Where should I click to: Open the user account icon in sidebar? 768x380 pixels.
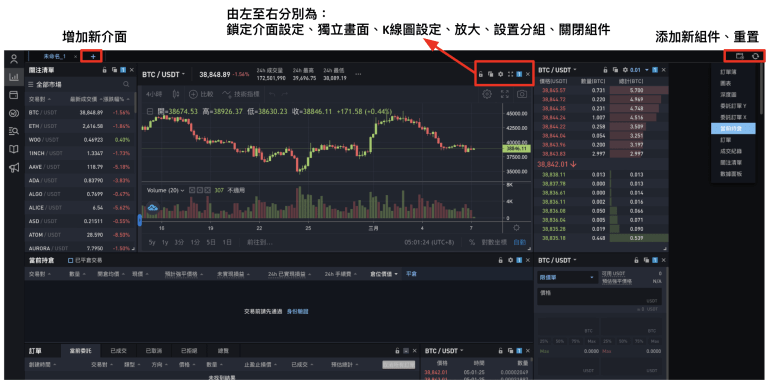(x=14, y=59)
